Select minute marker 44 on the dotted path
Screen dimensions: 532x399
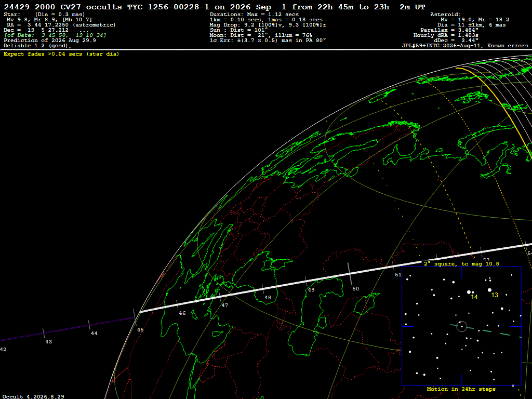(94, 334)
